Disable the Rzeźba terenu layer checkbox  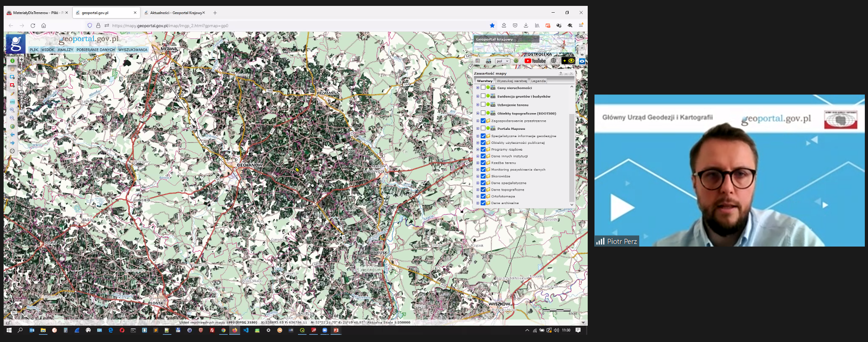point(483,163)
